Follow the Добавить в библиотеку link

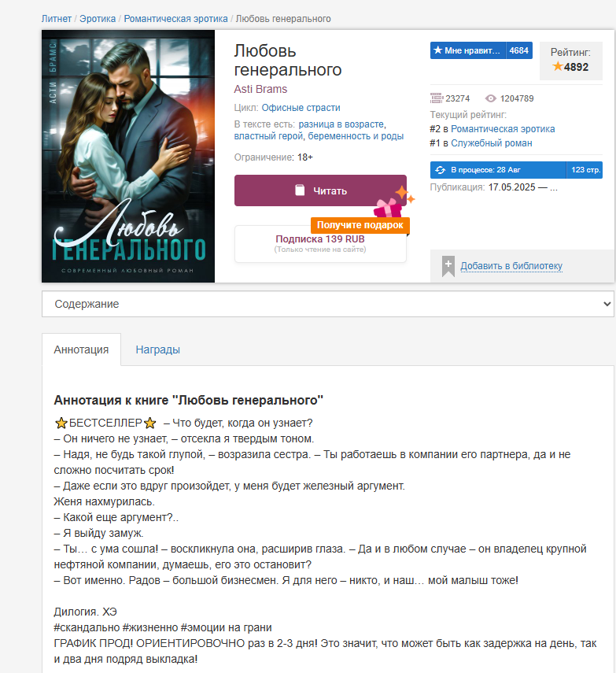511,266
